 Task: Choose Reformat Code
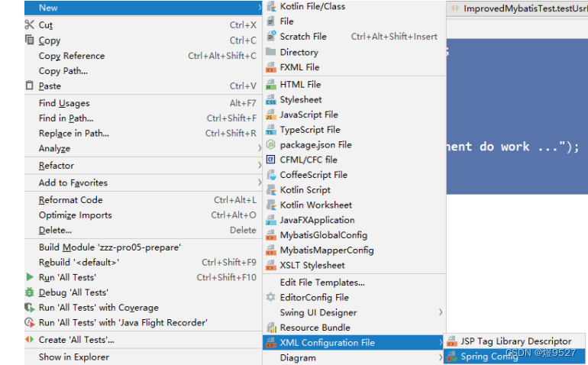point(144,199)
